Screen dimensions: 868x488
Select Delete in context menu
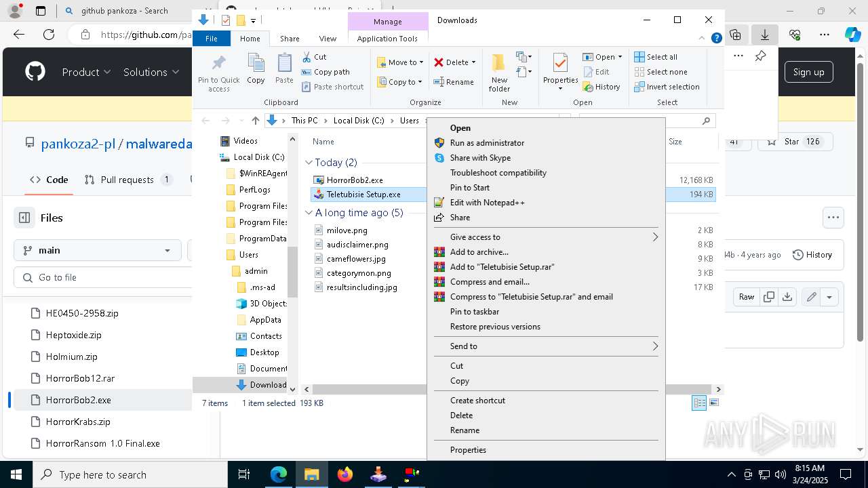(546, 415)
